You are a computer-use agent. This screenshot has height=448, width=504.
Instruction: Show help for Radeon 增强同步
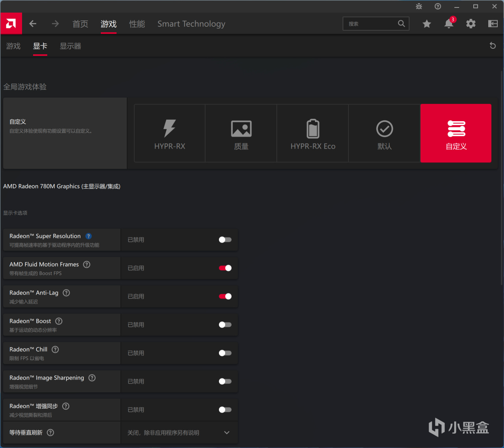click(x=66, y=406)
